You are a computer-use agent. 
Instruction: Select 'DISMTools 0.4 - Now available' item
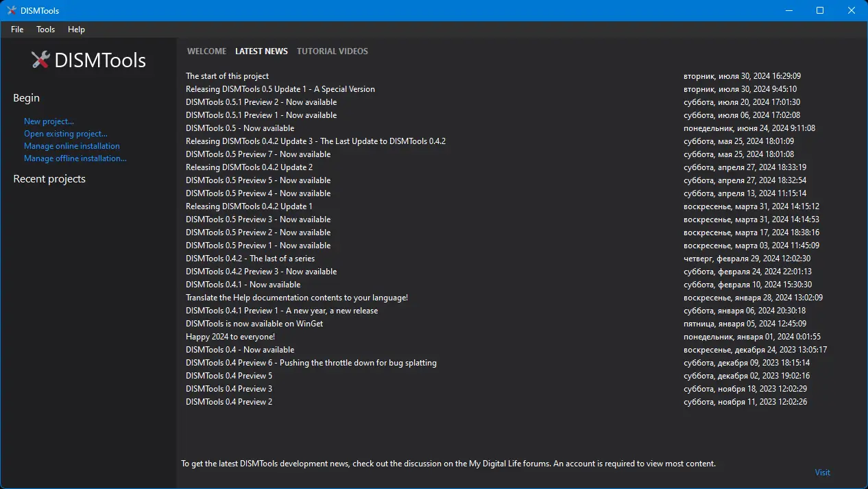(x=240, y=350)
